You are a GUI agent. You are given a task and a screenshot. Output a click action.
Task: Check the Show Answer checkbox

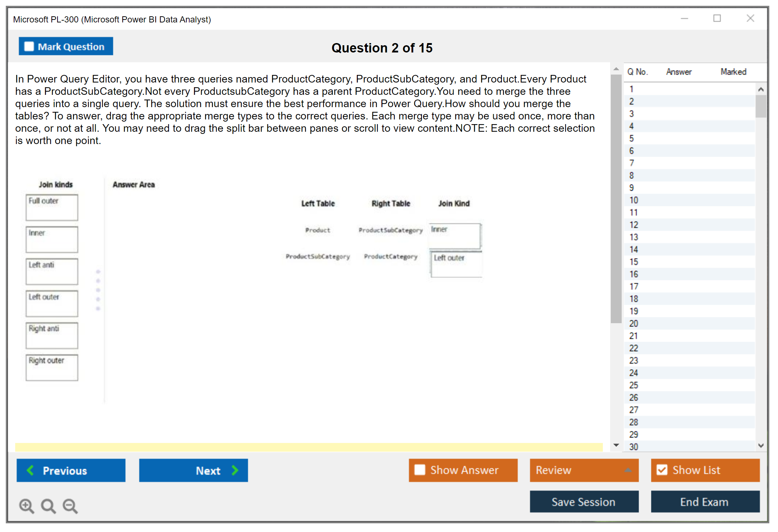pos(420,470)
